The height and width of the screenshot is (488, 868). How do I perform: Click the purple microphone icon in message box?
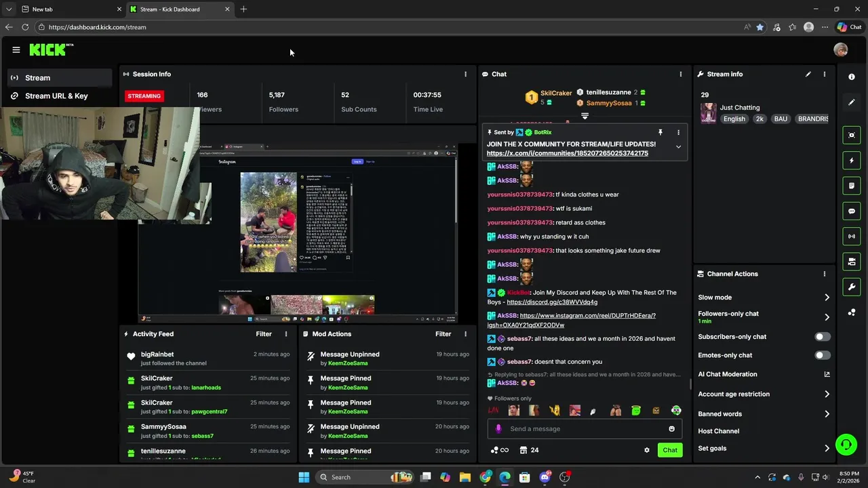498,428
